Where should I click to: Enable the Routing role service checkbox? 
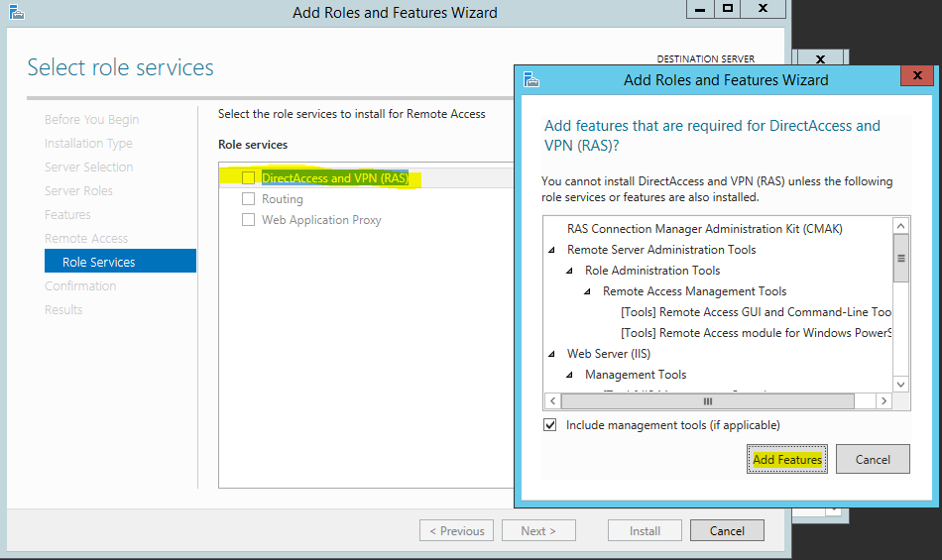click(x=248, y=198)
